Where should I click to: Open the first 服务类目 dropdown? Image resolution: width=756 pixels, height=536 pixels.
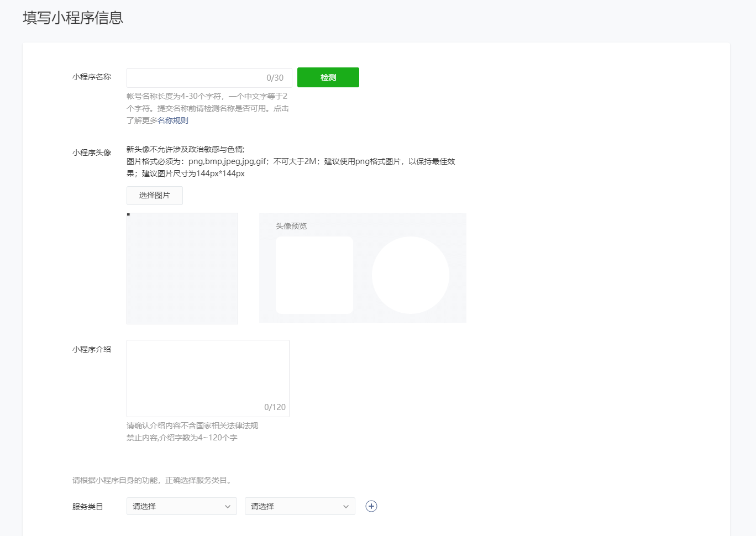(x=181, y=506)
